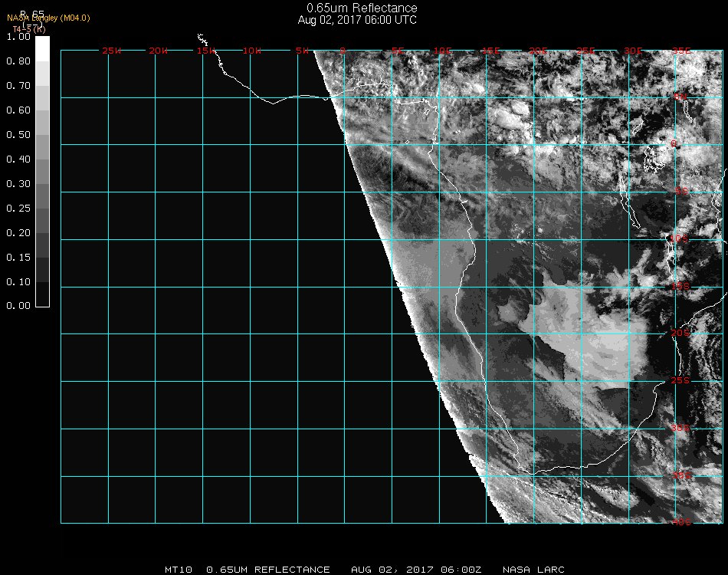This screenshot has width=728, height=575.
Task: Click the 20W longitude label
Action: point(159,51)
